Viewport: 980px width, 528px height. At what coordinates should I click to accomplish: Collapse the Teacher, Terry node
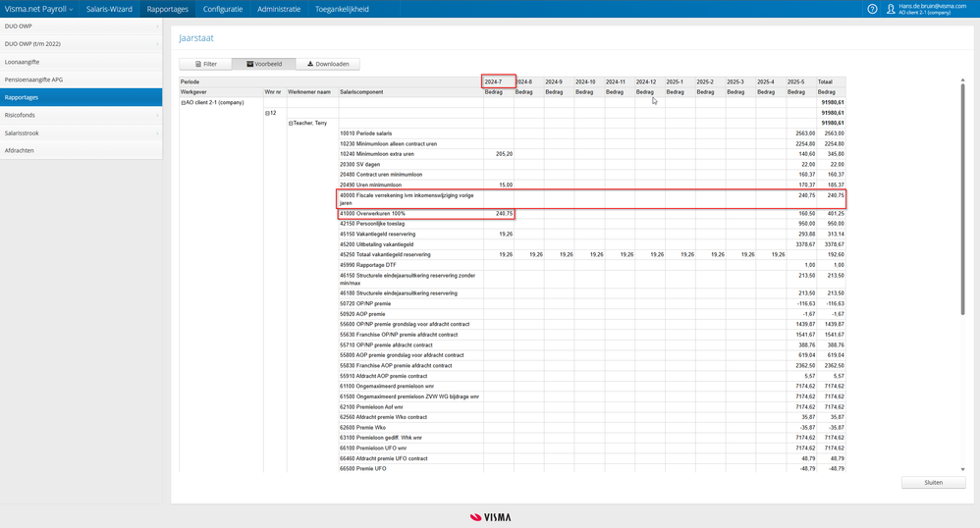tap(291, 123)
